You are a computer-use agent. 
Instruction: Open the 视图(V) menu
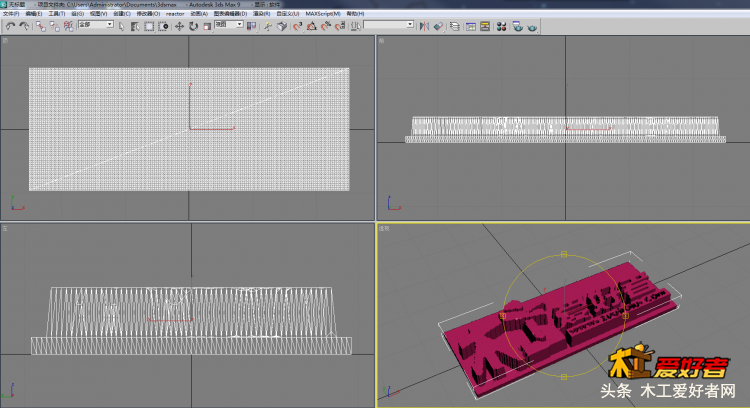[x=98, y=14]
